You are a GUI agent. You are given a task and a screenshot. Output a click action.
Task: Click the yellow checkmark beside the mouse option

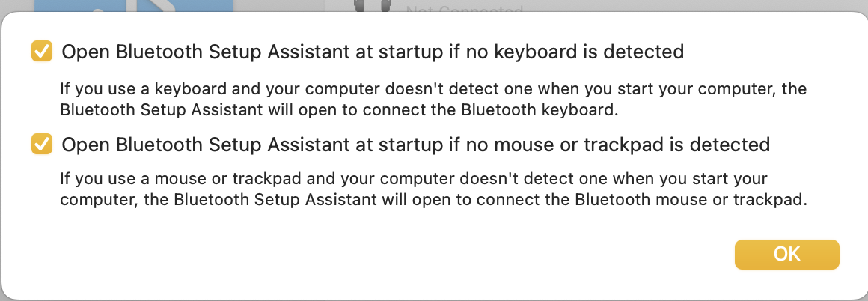click(41, 144)
